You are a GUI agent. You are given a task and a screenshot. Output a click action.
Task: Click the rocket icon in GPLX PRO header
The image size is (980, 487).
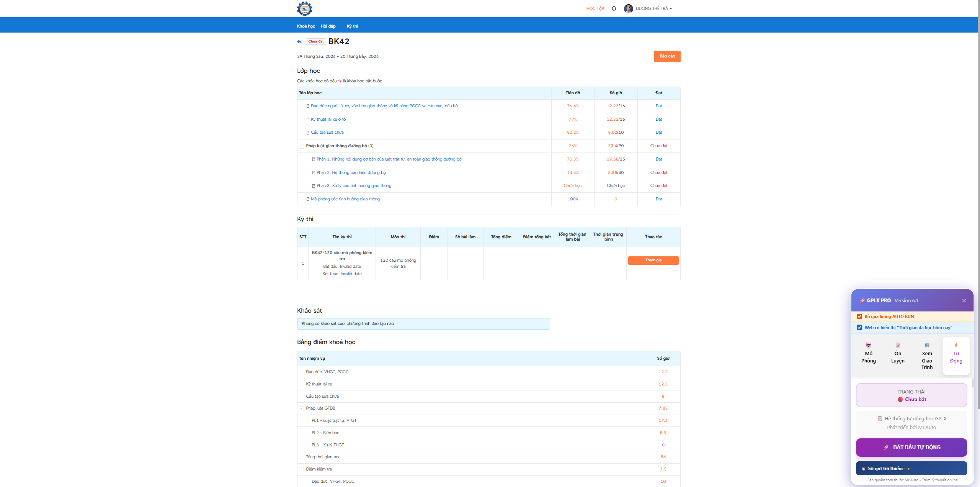pyautogui.click(x=862, y=300)
